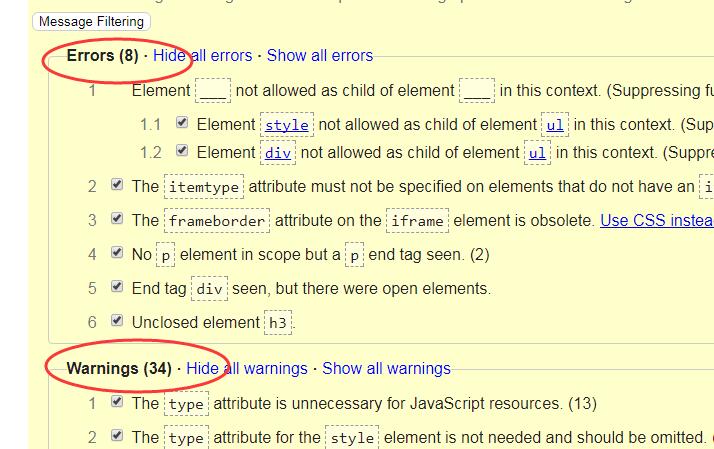Click the 'Errors (8)' heading
The height and width of the screenshot is (449, 714).
pyautogui.click(x=102, y=55)
